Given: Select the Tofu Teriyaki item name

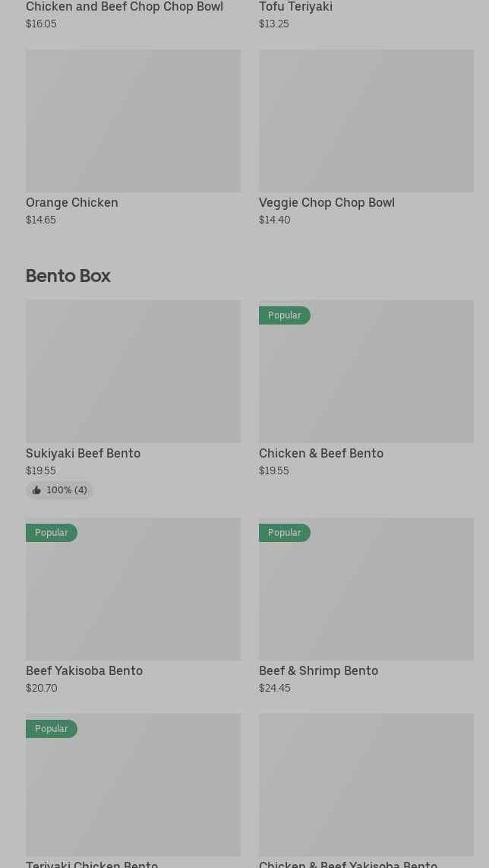Looking at the screenshot, I should point(295,7).
